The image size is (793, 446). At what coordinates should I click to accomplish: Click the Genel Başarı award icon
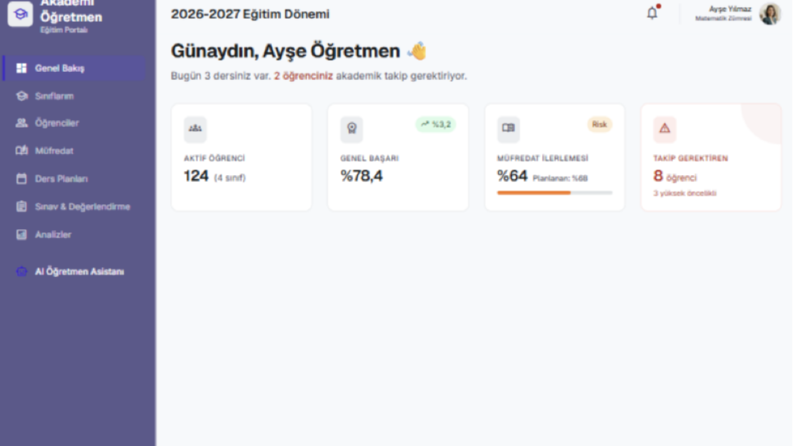click(x=351, y=128)
